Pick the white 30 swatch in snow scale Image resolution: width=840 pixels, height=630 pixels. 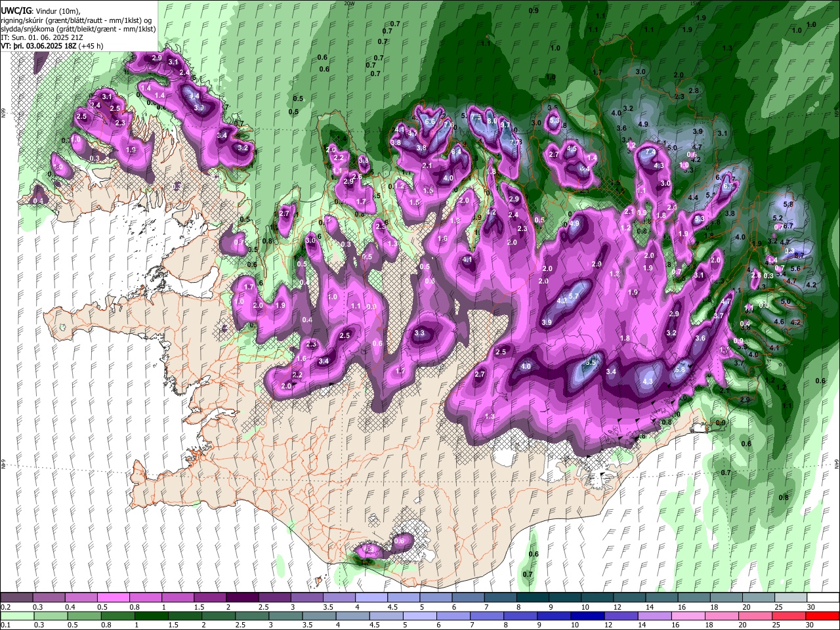click(x=823, y=598)
